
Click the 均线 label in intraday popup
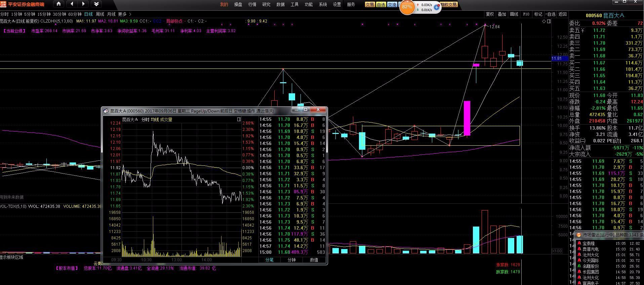(x=155, y=120)
